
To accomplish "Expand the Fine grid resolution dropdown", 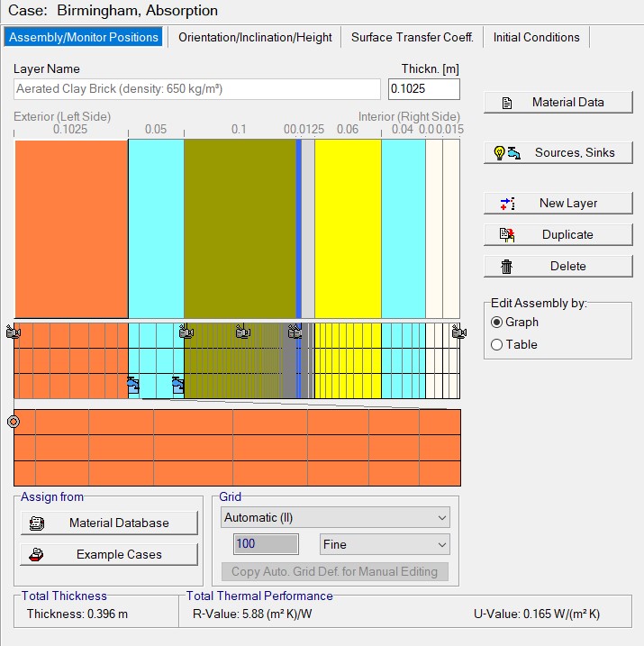I will point(385,544).
